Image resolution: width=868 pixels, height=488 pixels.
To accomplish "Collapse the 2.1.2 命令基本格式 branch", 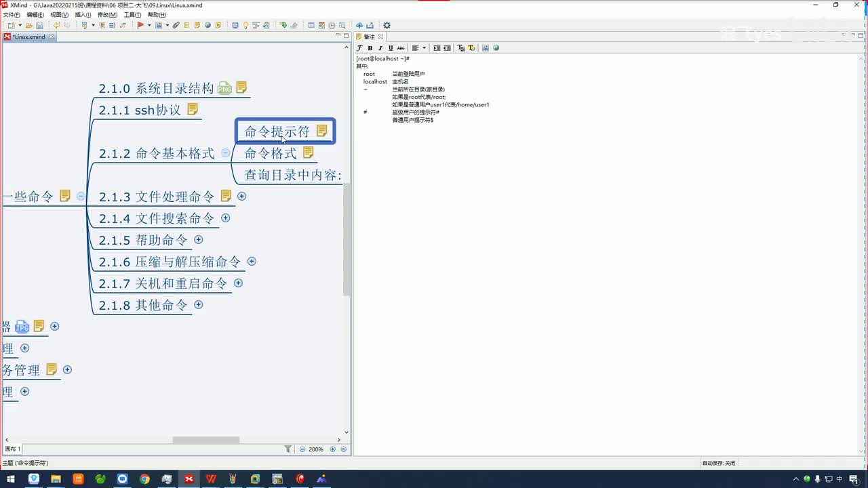I will click(226, 153).
